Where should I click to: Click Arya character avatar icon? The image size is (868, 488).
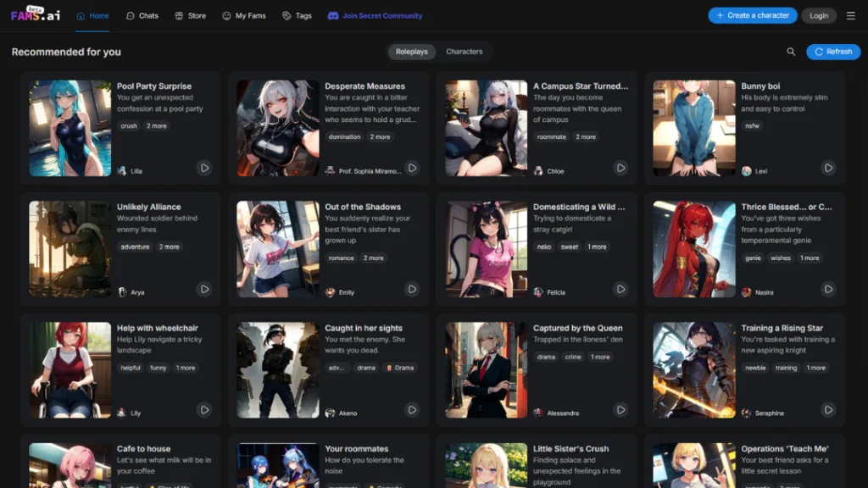click(122, 292)
